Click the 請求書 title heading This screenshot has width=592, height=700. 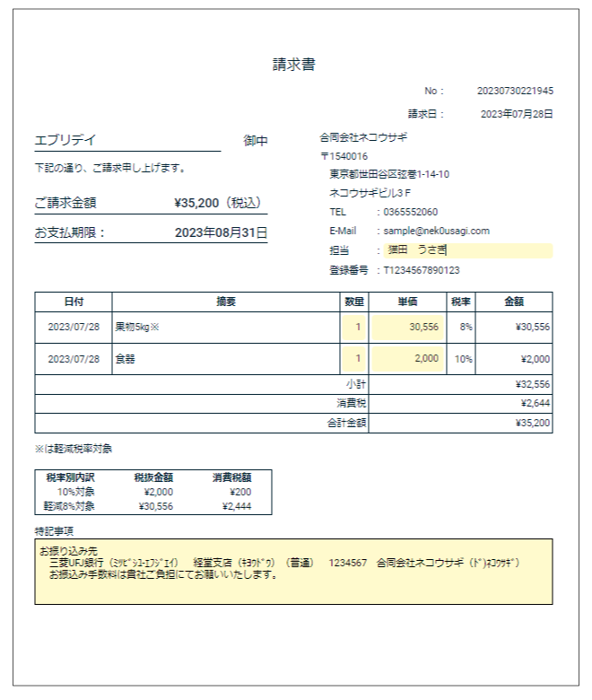pyautogui.click(x=294, y=65)
